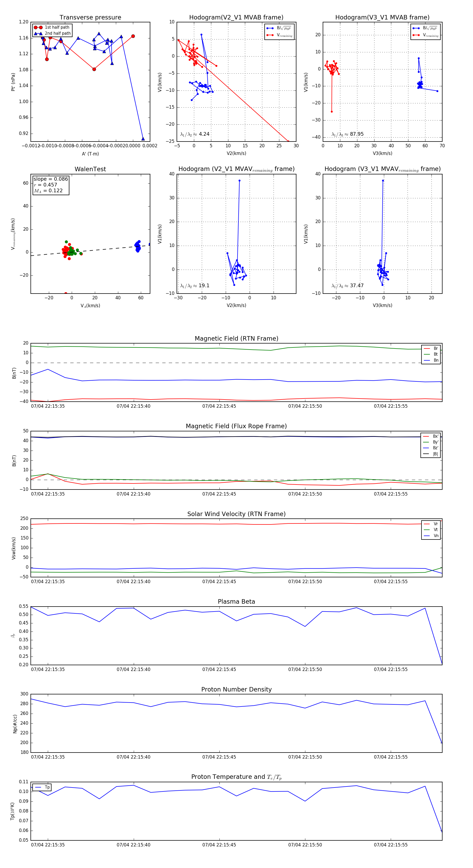Select the "r = 0.457" annotation

[x=45, y=185]
